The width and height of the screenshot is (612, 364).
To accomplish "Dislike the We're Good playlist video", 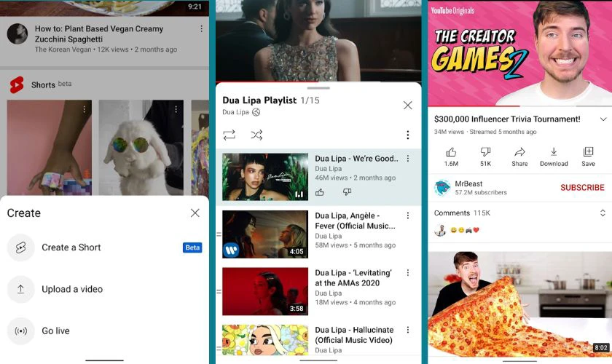I will (347, 192).
